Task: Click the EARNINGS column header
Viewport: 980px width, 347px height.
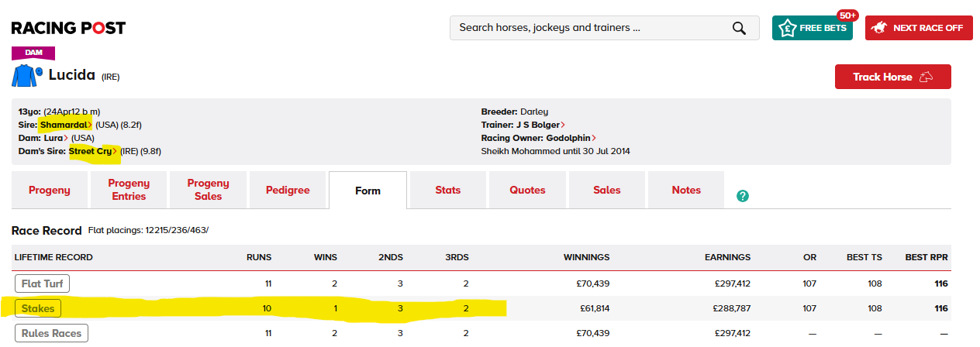Action: [727, 257]
